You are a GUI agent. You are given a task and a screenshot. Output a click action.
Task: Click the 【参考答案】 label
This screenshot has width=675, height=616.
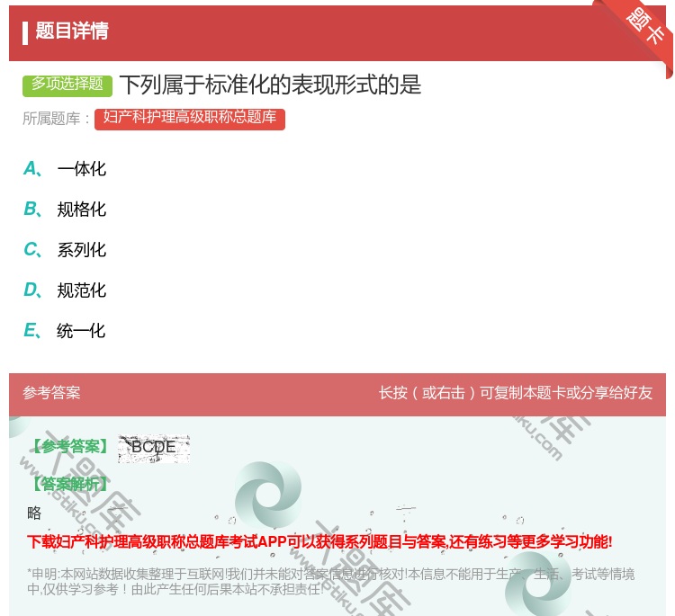[x=71, y=447]
